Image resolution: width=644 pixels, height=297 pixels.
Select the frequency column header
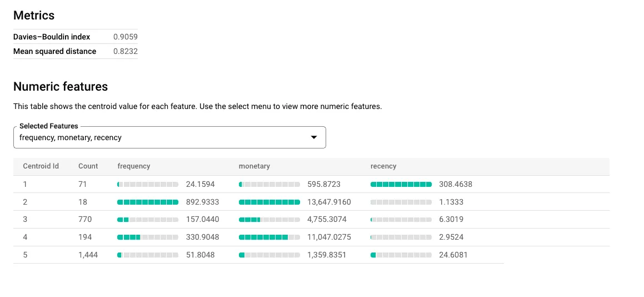click(x=133, y=166)
